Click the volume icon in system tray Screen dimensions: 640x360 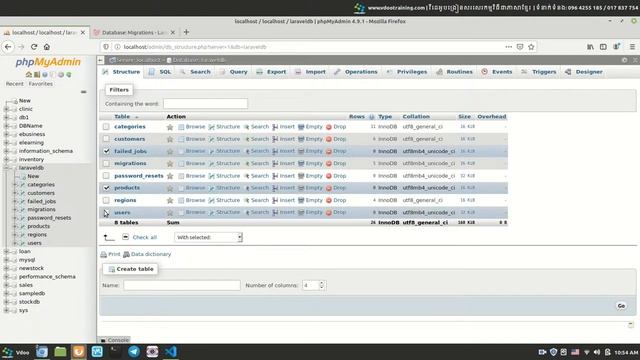click(597, 352)
